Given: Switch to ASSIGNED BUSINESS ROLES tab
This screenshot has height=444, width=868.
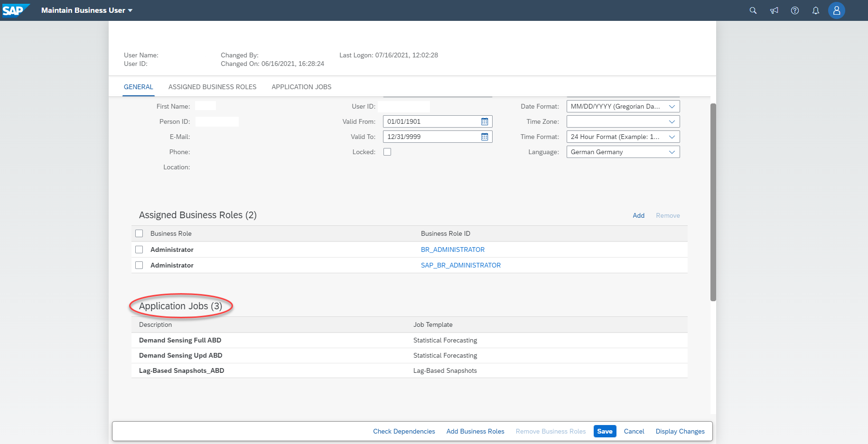Looking at the screenshot, I should tap(212, 87).
